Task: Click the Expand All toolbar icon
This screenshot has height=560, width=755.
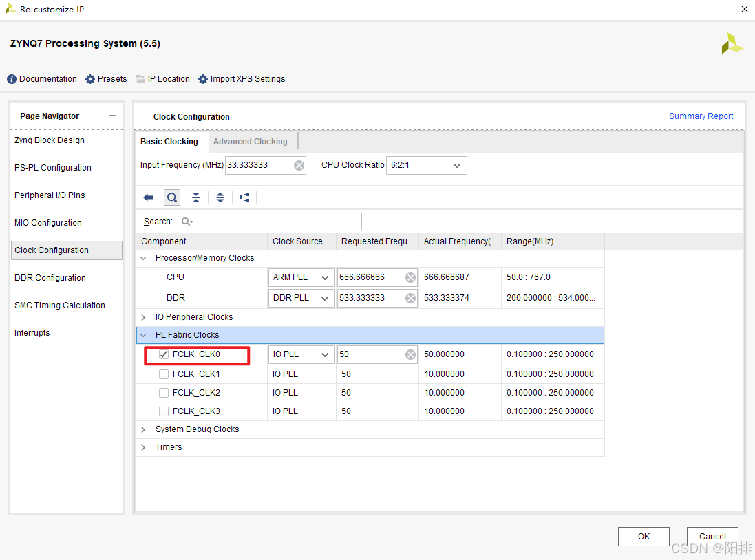Action: (x=220, y=197)
